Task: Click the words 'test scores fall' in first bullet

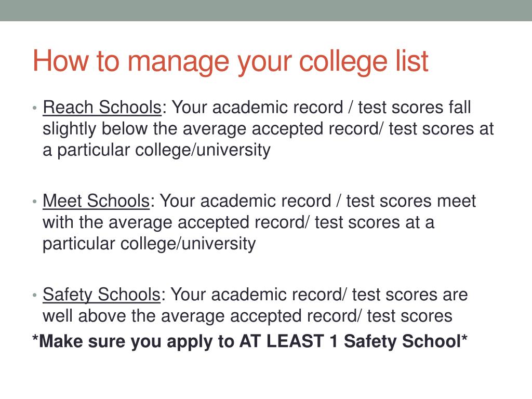Action: click(x=415, y=108)
